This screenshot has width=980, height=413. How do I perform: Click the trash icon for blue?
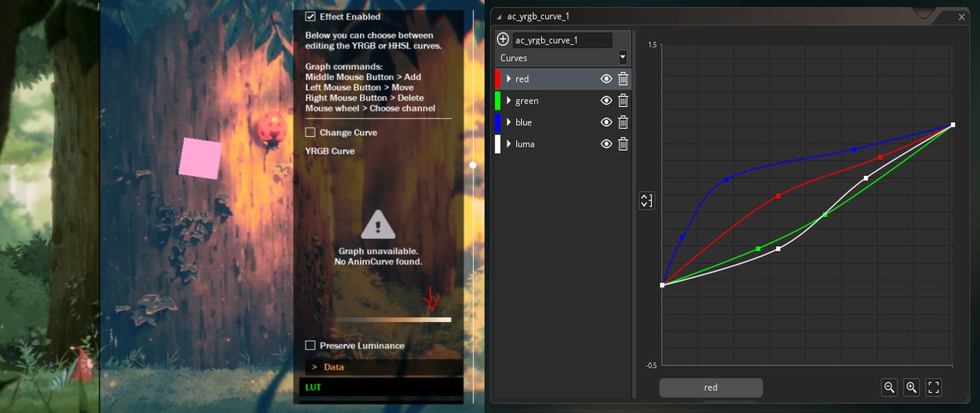point(623,122)
